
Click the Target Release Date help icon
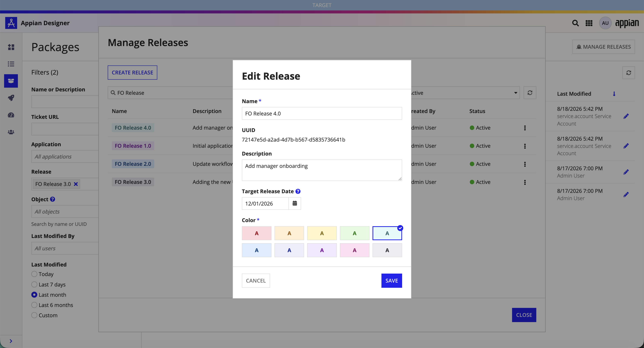pyautogui.click(x=298, y=191)
